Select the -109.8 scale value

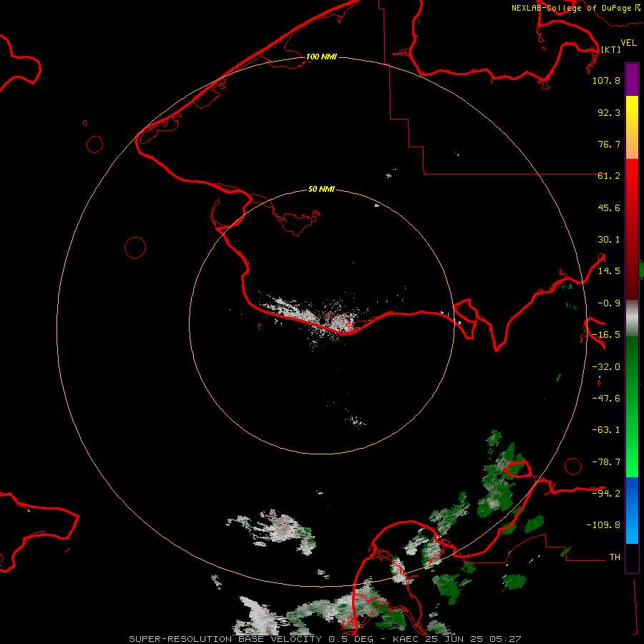tap(603, 525)
